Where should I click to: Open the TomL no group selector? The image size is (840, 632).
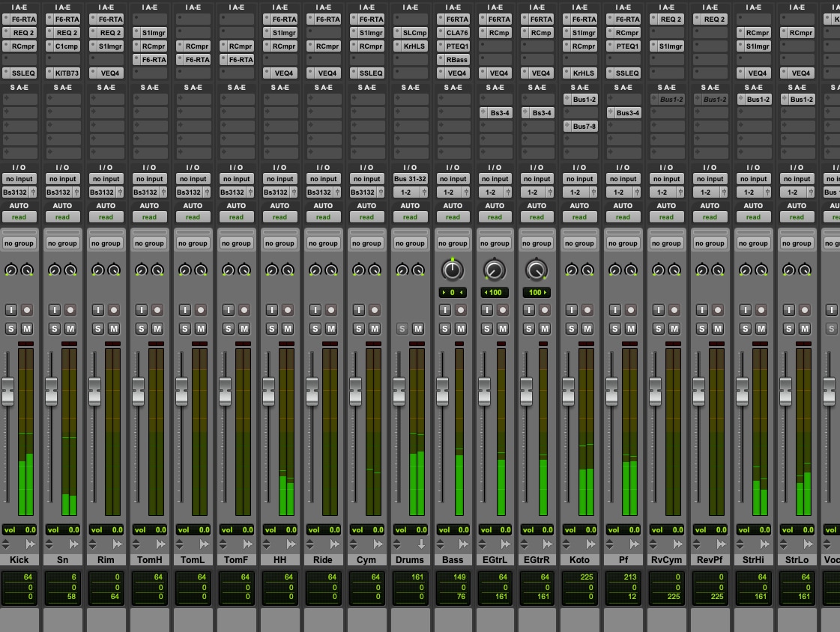(193, 243)
